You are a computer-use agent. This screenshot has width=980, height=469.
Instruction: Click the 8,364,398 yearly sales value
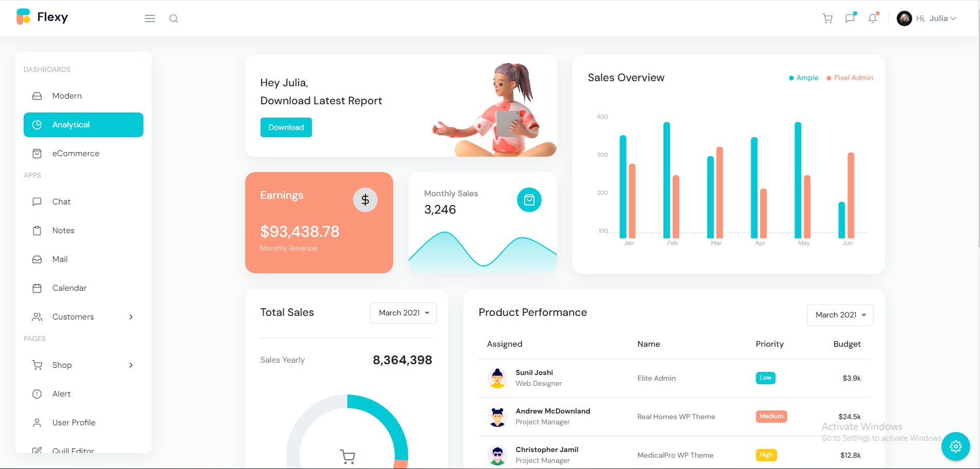pos(402,360)
